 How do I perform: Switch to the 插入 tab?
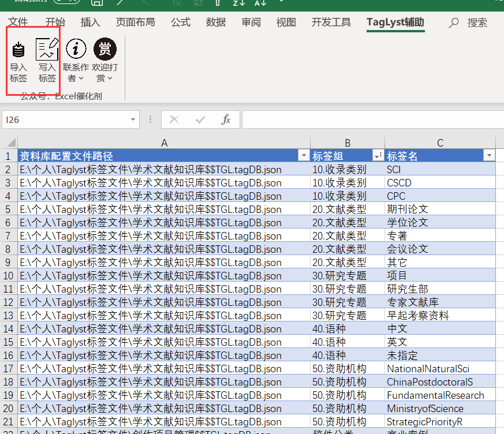[x=90, y=22]
